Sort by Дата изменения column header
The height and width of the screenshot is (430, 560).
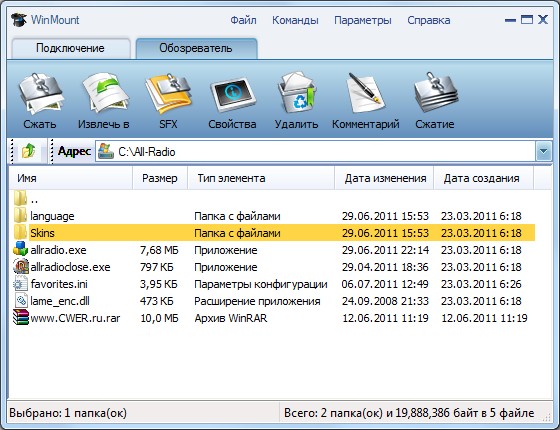384,178
